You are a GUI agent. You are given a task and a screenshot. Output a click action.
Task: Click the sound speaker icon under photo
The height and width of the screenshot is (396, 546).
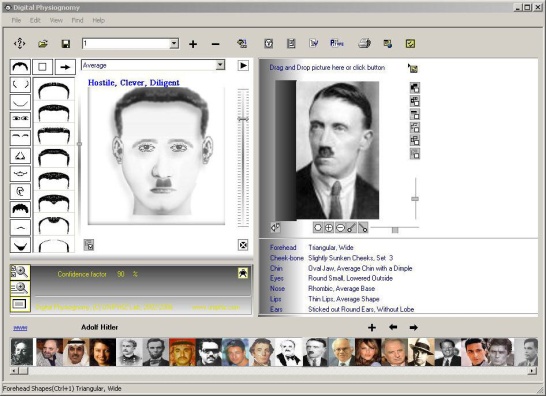coord(275,228)
